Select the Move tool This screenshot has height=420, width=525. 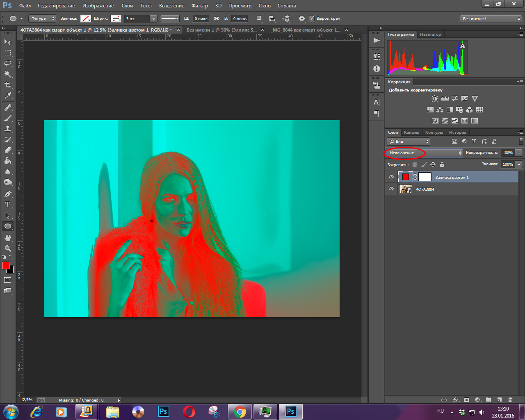(8, 42)
